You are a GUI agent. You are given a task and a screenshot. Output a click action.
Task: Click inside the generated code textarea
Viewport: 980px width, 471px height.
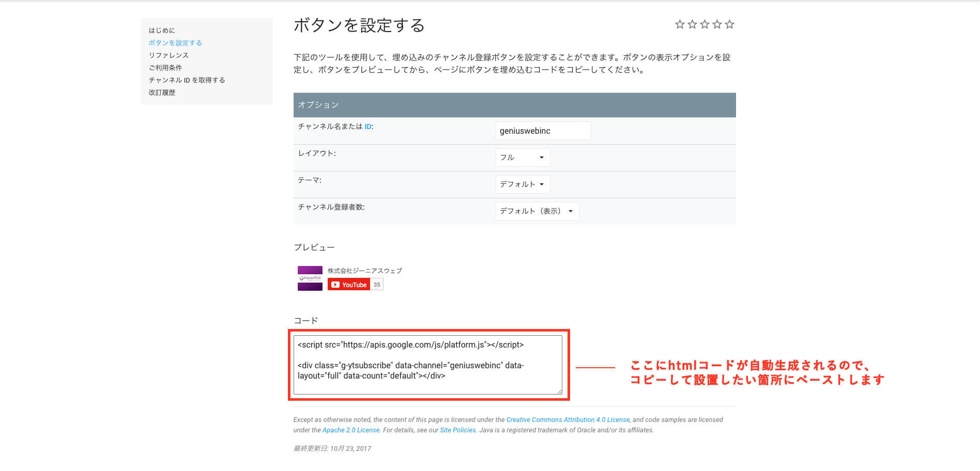point(427,365)
